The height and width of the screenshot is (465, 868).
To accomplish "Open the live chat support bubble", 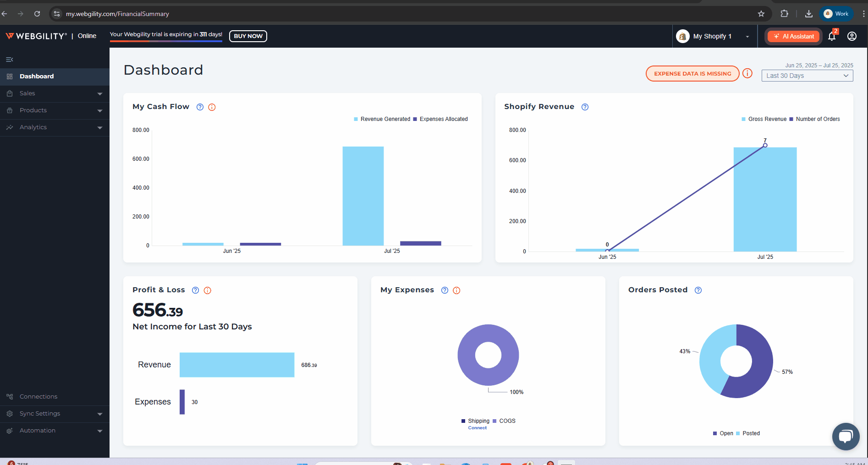I will pos(846,436).
